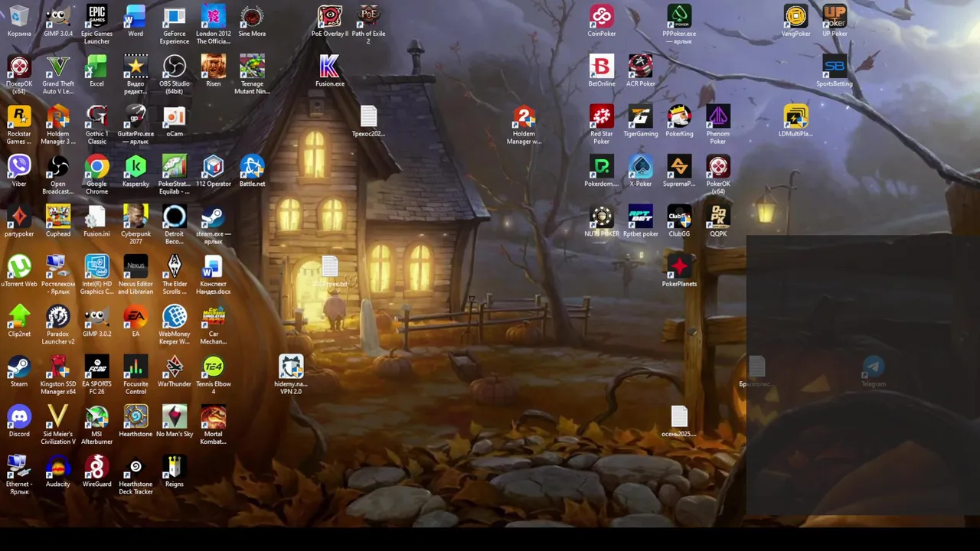Select 112 Operator game icon
This screenshot has width=980, height=551.
pos(214,171)
